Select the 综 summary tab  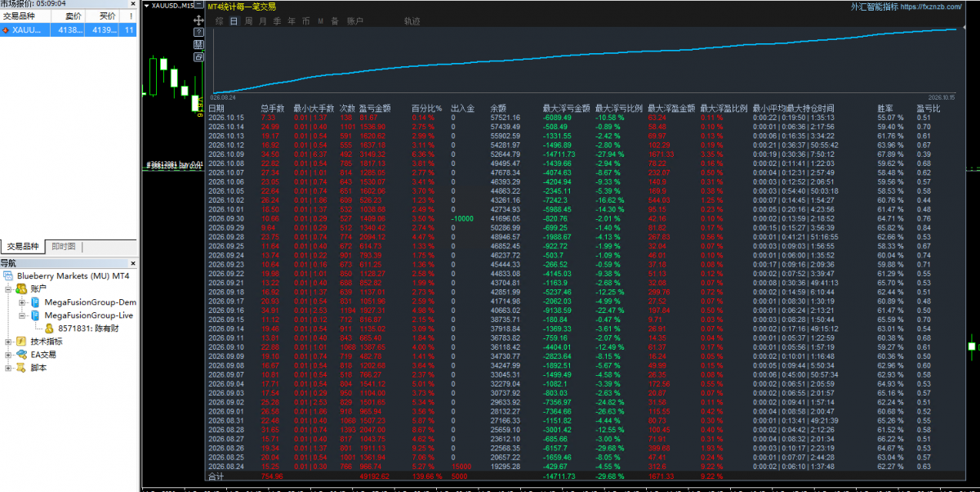(220, 20)
